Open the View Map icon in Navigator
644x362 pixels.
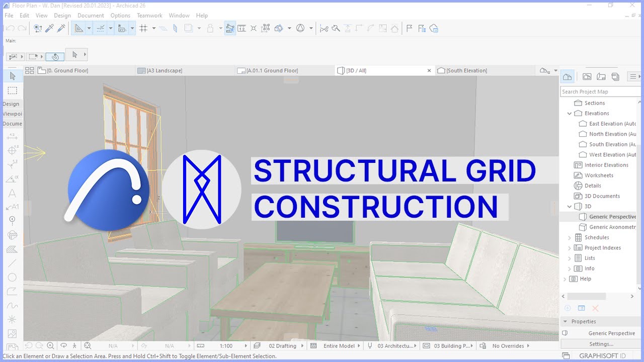pyautogui.click(x=587, y=76)
